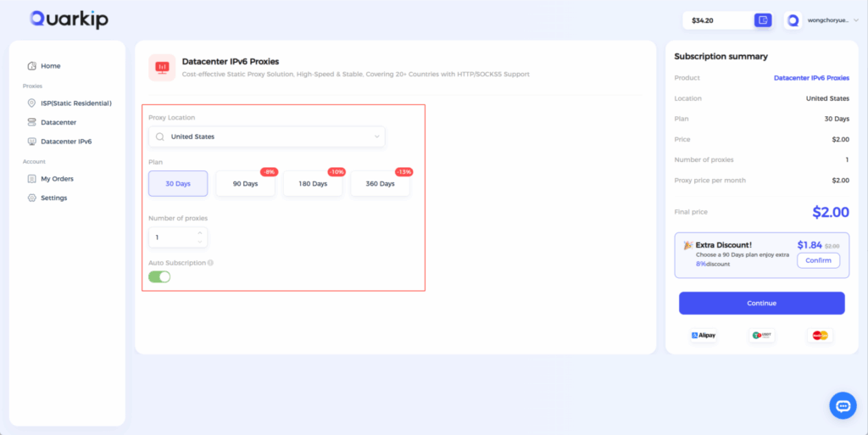Select the 180 Days plan
This screenshot has width=868, height=435.
click(313, 184)
